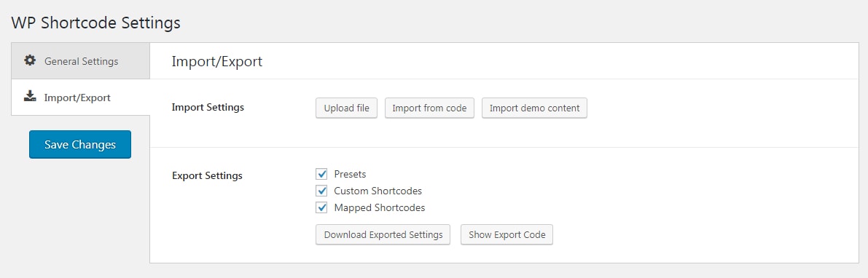Click the Export Settings label
Viewport: 868px width, 278px height.
pyautogui.click(x=208, y=176)
